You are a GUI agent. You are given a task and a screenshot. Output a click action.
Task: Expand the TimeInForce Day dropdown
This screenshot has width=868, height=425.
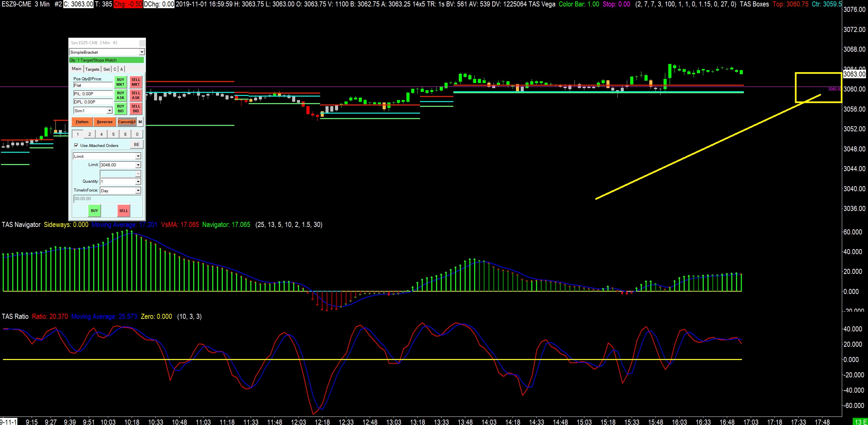click(x=138, y=191)
